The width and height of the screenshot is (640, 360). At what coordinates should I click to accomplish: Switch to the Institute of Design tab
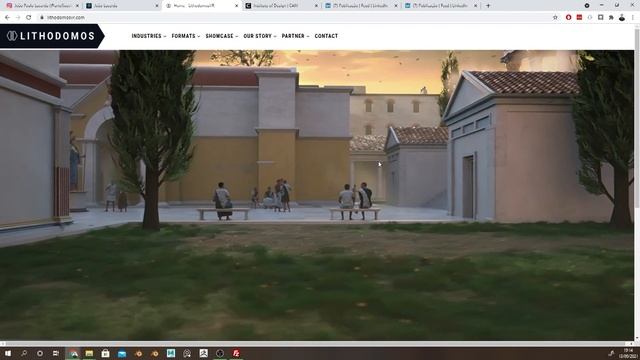pos(281,6)
